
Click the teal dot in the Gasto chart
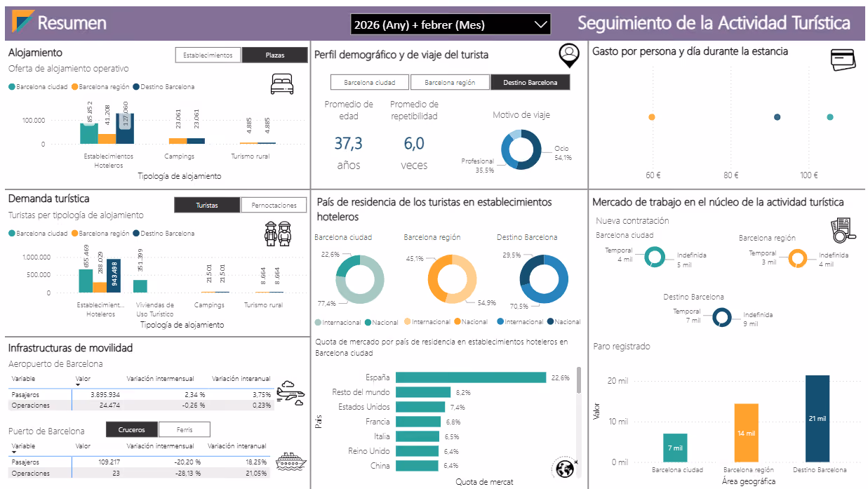point(830,117)
